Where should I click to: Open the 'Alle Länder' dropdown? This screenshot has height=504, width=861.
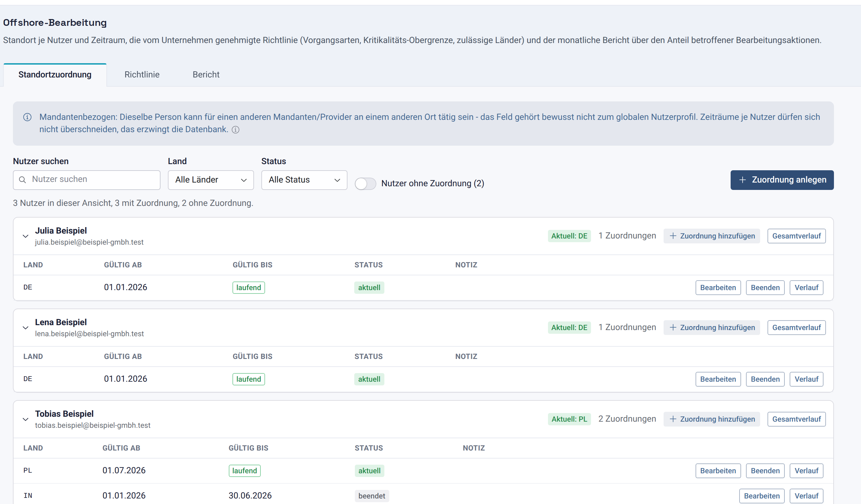click(x=211, y=180)
